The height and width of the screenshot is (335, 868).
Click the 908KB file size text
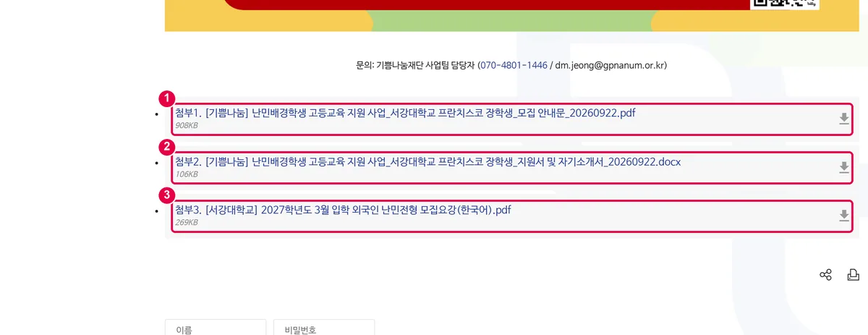(x=187, y=126)
